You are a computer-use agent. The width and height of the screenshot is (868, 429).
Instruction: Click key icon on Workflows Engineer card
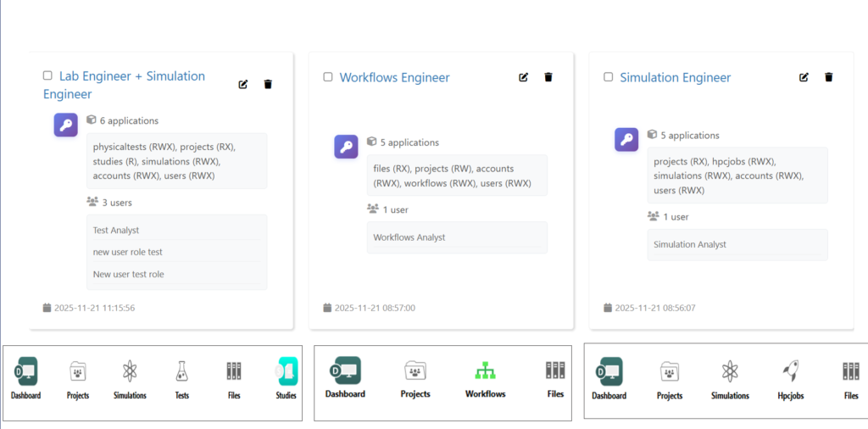click(346, 147)
